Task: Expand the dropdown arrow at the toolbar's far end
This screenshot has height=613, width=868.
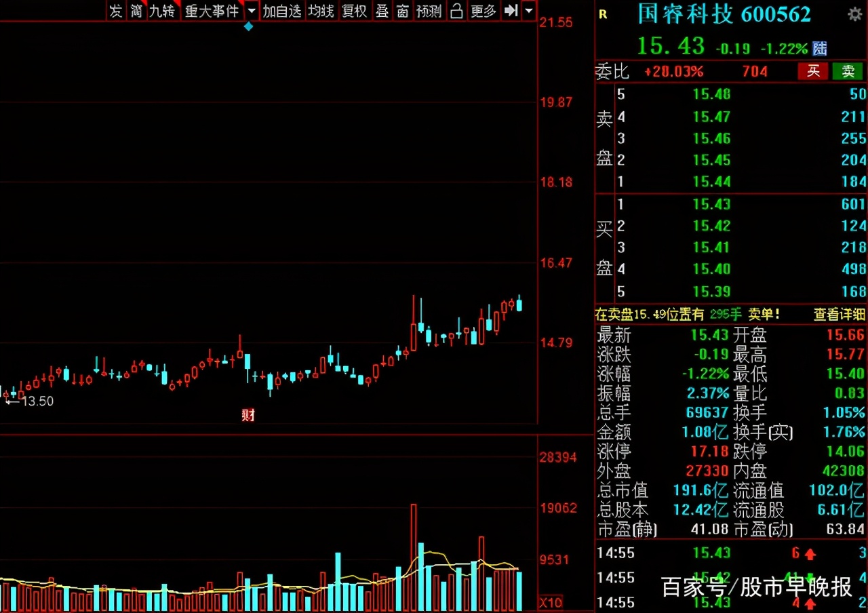Action: tap(529, 11)
